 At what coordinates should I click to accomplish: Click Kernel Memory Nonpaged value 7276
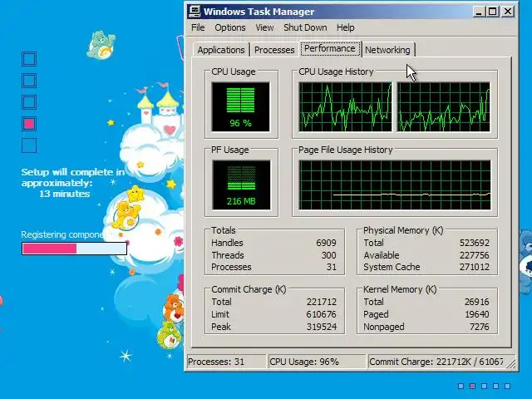pyautogui.click(x=479, y=327)
